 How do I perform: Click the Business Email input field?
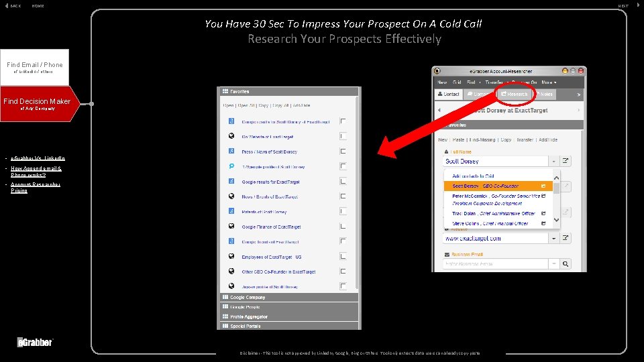point(495,264)
